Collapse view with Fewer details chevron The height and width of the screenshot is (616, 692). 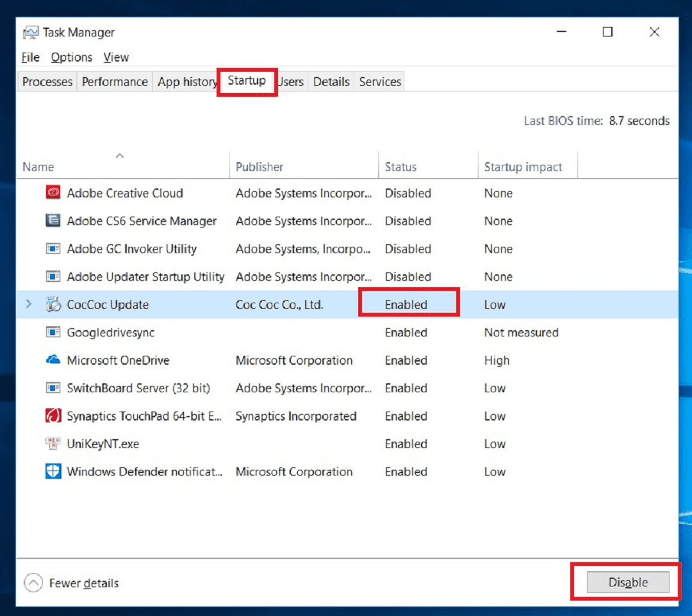(x=32, y=583)
